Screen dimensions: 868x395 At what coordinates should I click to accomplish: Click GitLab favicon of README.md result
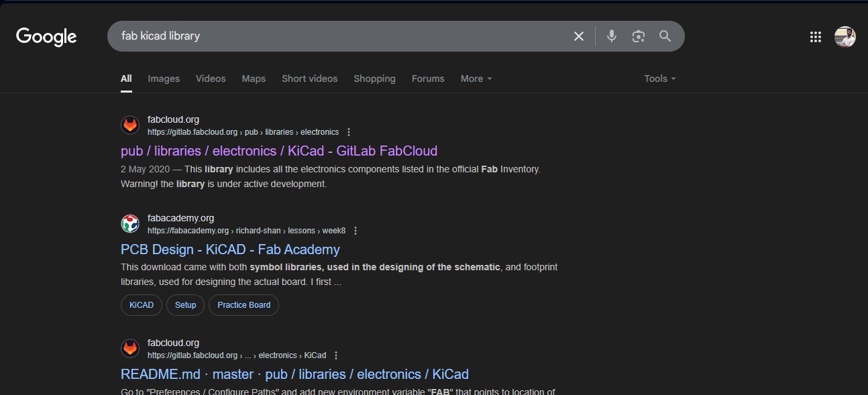coord(130,349)
